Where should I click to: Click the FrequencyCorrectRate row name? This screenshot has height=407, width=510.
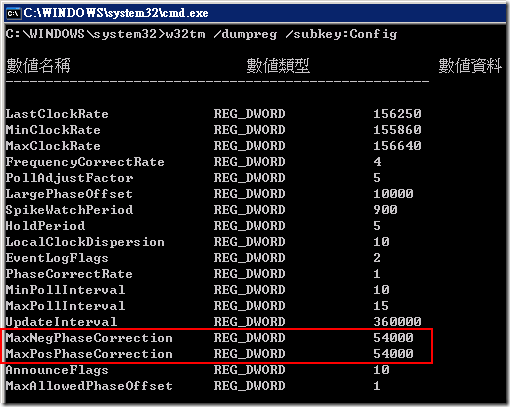pos(85,162)
